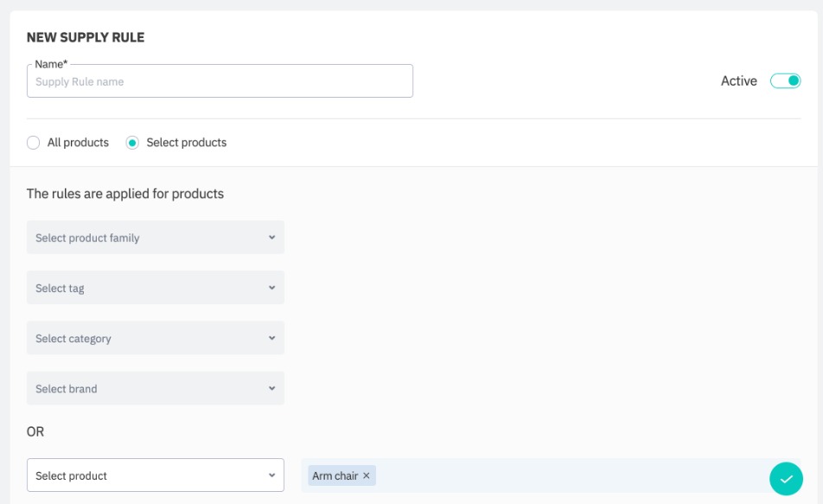Screen dimensions: 823x504
Task: Click chevron arrow in Select brand field
Action: [271, 388]
